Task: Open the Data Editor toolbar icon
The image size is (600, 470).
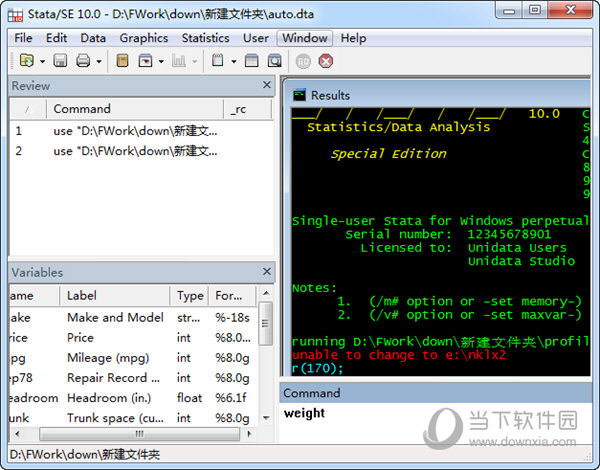Action: coord(251,60)
